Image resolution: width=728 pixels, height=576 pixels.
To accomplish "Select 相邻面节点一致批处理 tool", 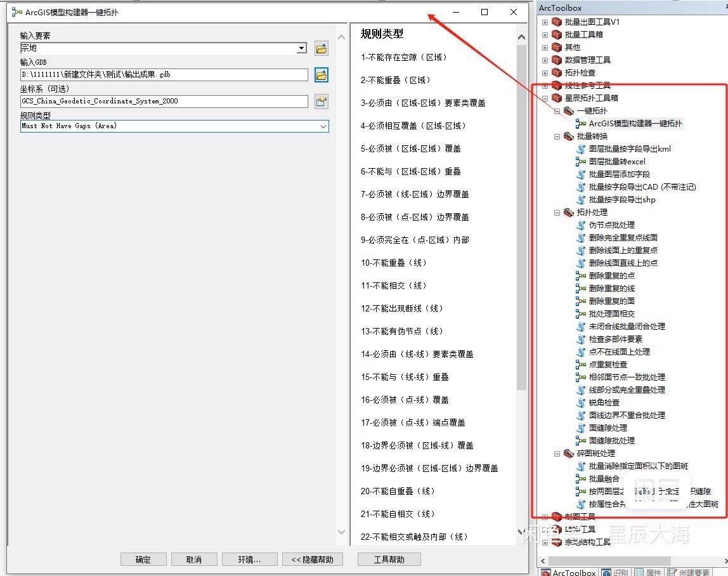I will click(627, 377).
